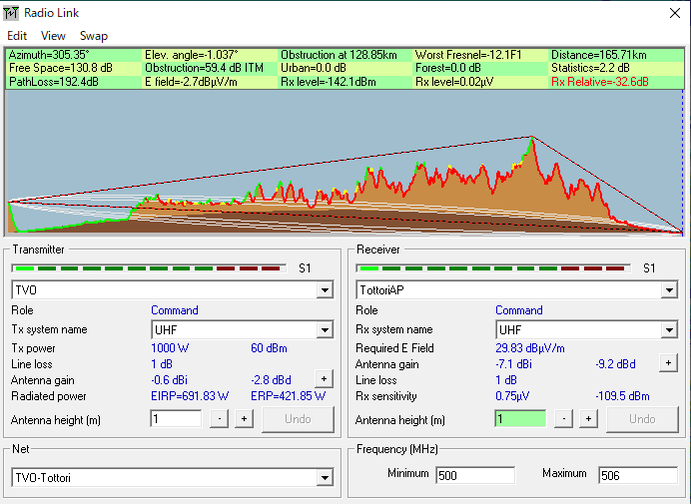Viewport: 691px width, 504px height.
Task: Click the Tx power 60 dBm value
Action: click(x=269, y=348)
